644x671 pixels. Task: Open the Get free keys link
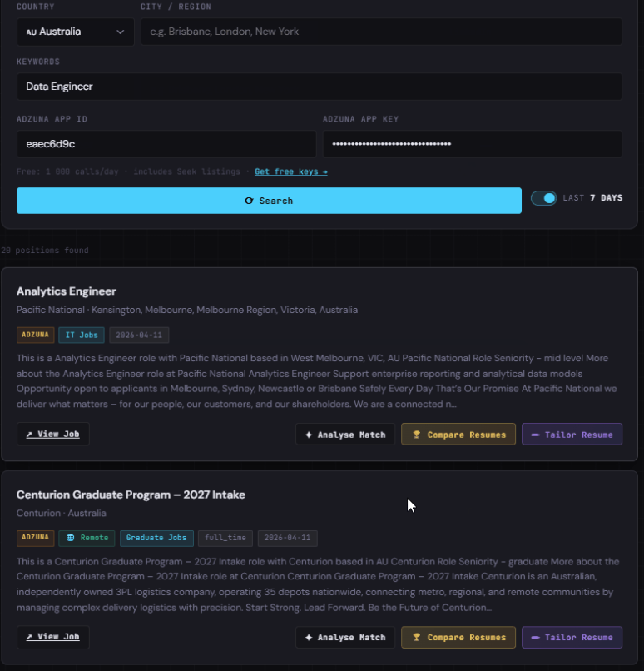(291, 171)
